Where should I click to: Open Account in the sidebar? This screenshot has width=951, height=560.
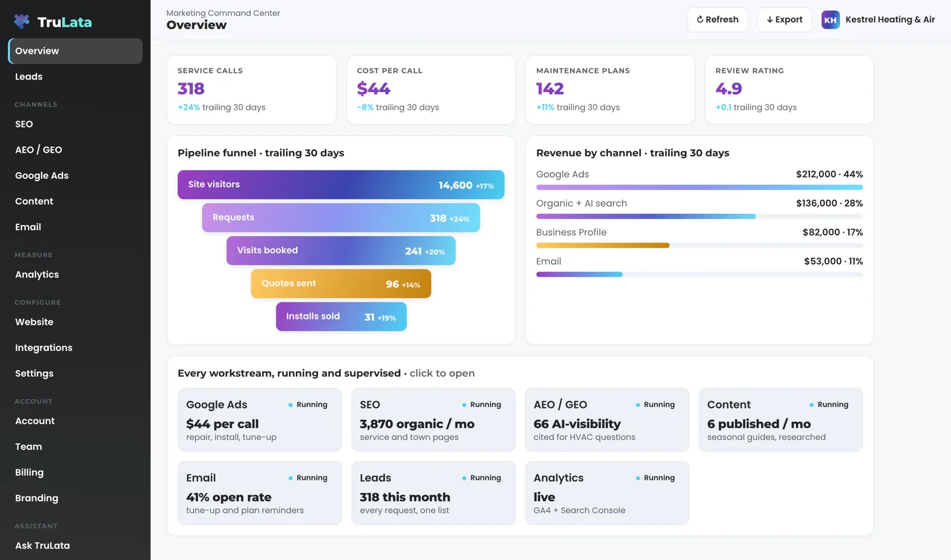(75, 421)
